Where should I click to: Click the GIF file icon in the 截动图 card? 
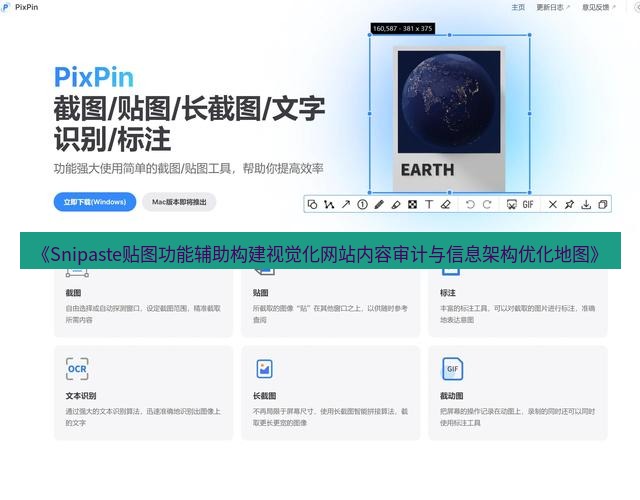point(452,369)
